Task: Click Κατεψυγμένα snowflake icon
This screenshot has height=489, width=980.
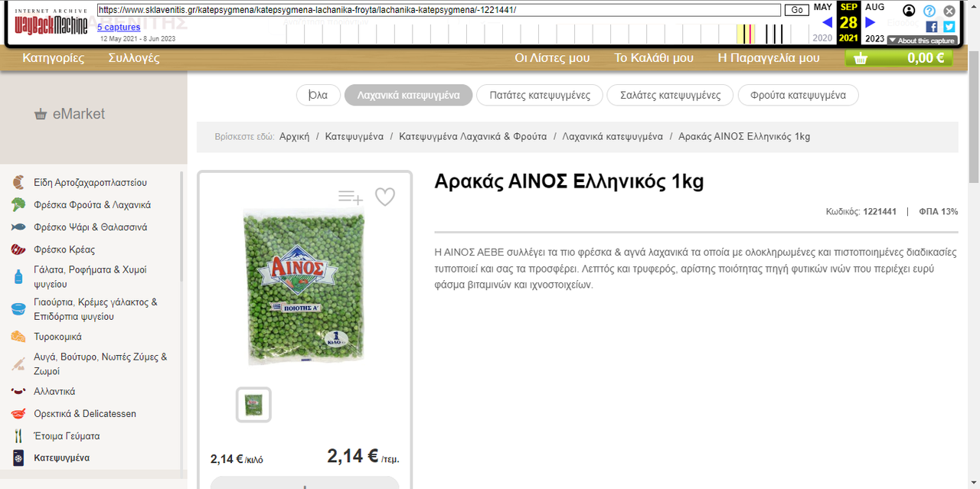Action: point(18,458)
